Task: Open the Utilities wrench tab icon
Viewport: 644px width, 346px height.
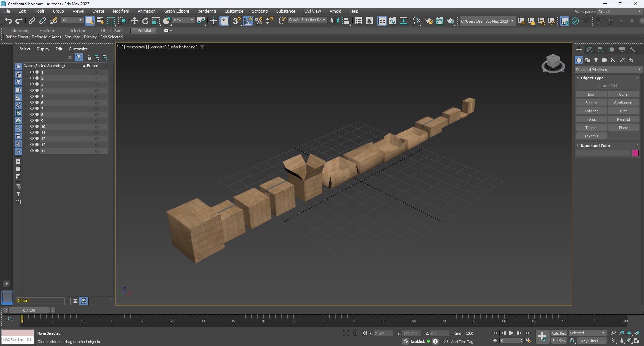Action: (x=633, y=50)
